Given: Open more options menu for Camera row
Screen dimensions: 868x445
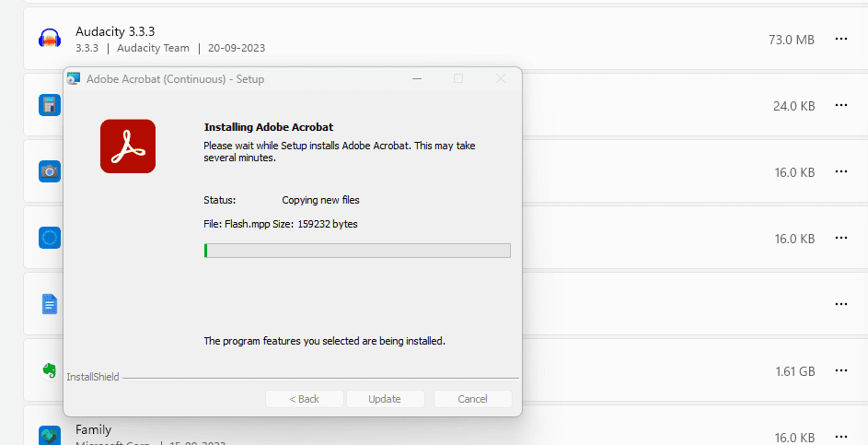Looking at the screenshot, I should [x=841, y=171].
